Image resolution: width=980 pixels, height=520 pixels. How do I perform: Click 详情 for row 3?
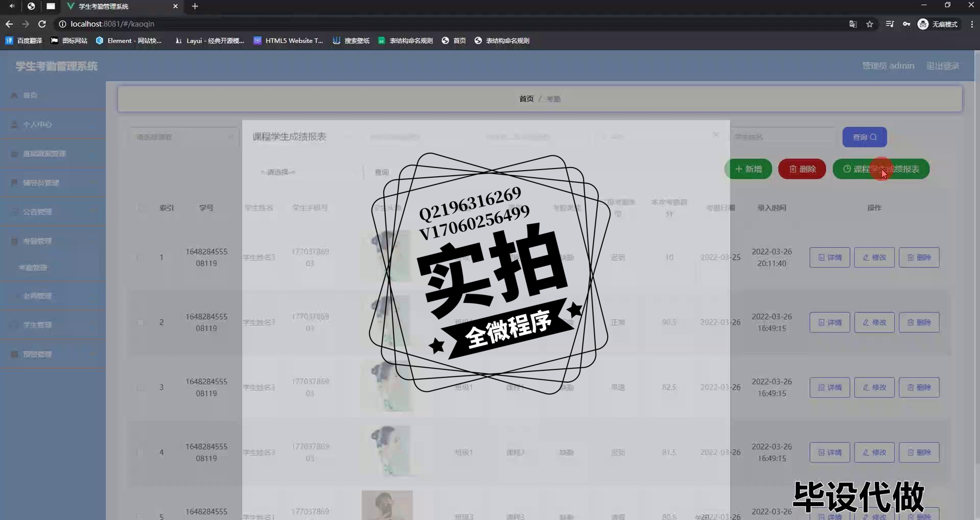point(829,387)
